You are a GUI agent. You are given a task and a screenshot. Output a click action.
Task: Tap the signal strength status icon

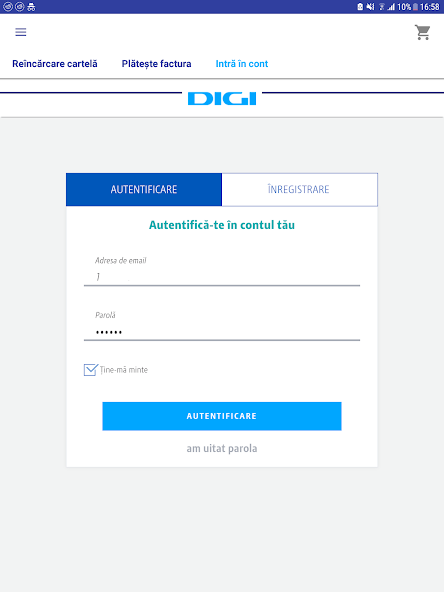pos(391,7)
